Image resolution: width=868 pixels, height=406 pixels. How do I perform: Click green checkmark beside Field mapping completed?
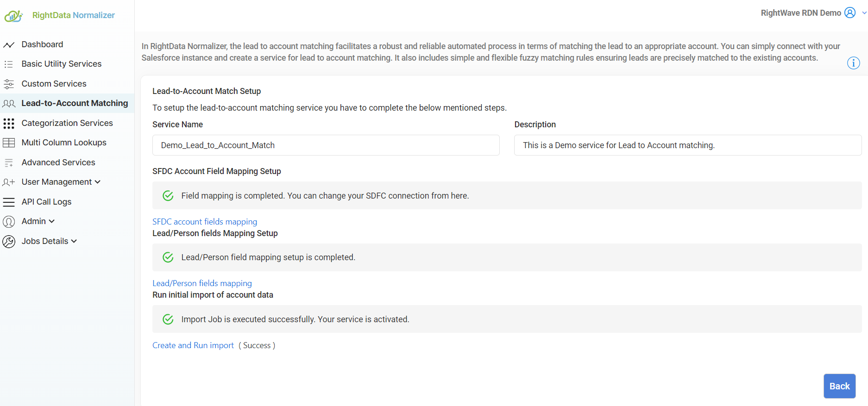pos(168,196)
